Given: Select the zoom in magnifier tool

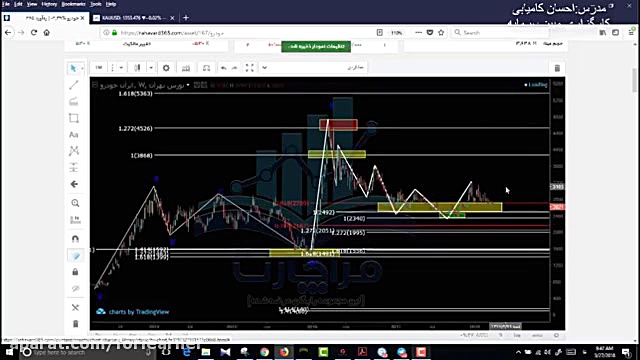Looking at the screenshot, I should [75, 203].
